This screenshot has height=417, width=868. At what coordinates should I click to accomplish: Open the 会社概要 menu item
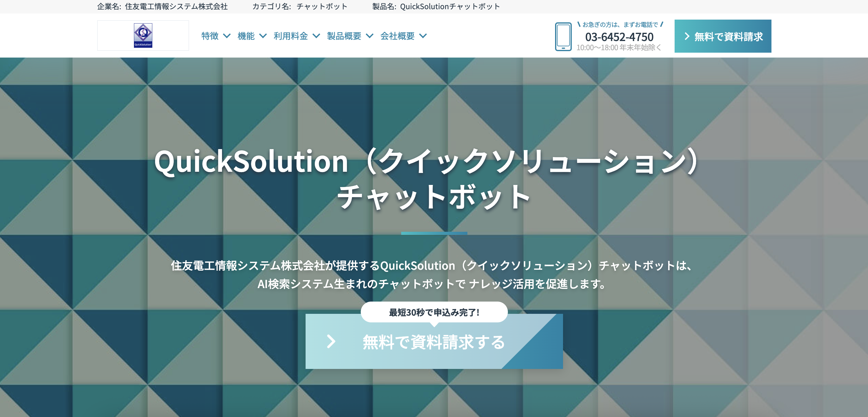point(397,36)
